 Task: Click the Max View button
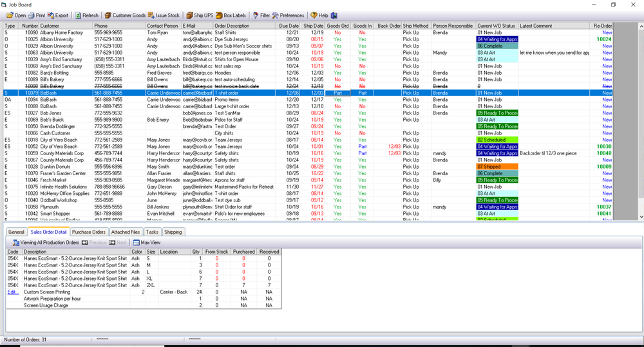pos(147,243)
